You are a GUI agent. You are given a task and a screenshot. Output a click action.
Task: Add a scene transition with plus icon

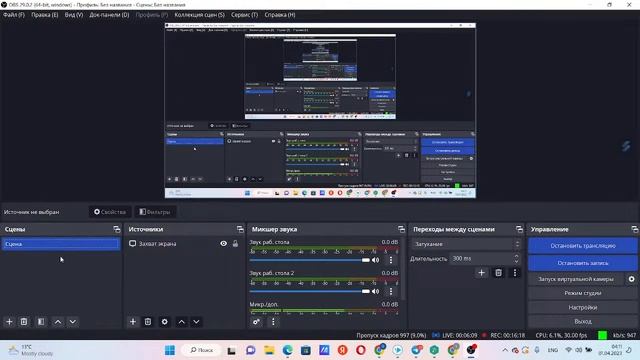482,273
